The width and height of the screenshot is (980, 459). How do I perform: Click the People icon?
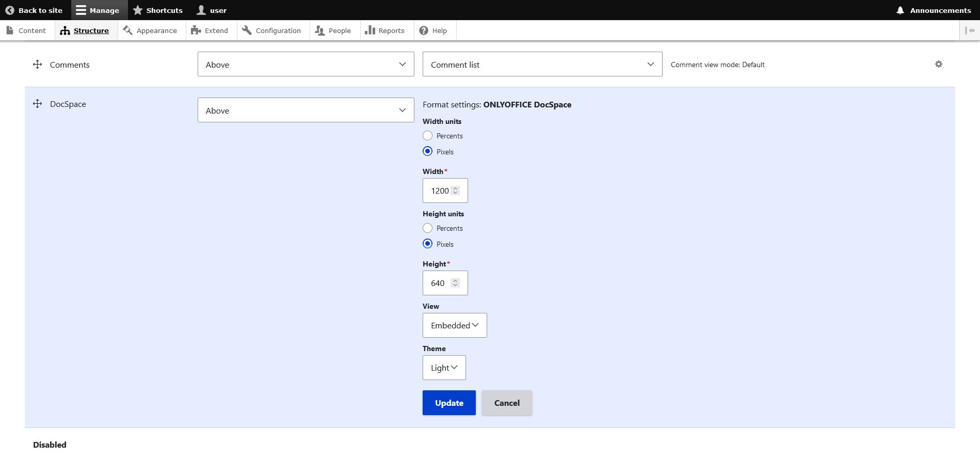pos(319,30)
